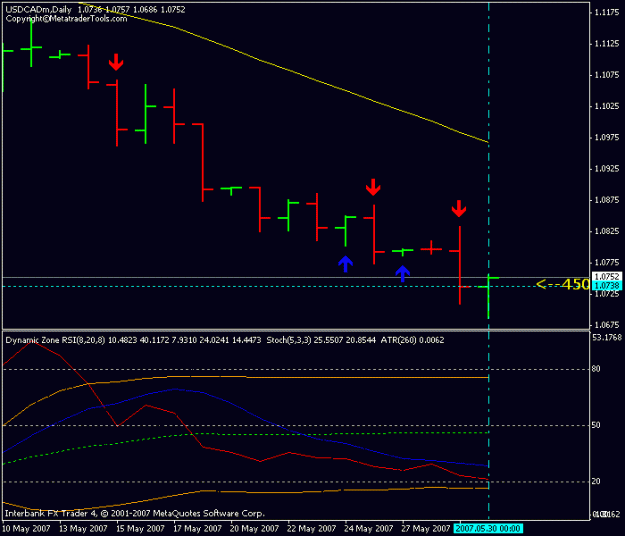Click the 1.0675 price axis label
This screenshot has height=536, width=625.
pos(607,325)
